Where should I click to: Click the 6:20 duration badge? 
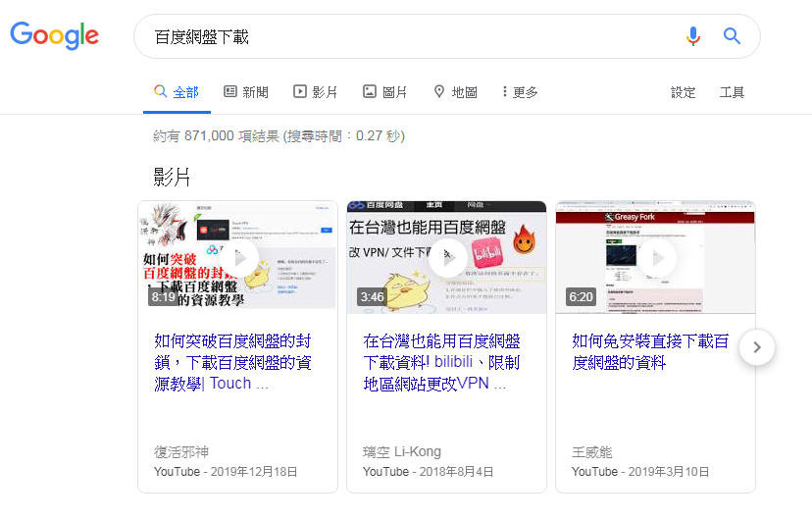click(581, 296)
